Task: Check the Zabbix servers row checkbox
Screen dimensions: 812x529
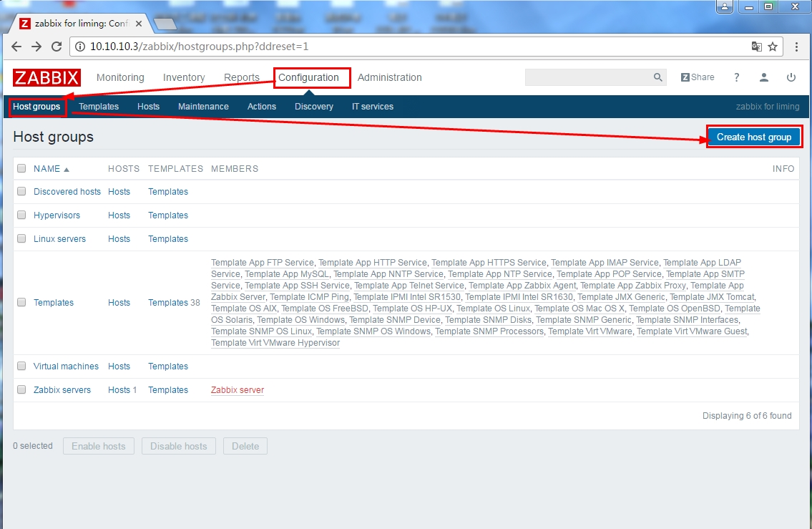Action: tap(21, 389)
